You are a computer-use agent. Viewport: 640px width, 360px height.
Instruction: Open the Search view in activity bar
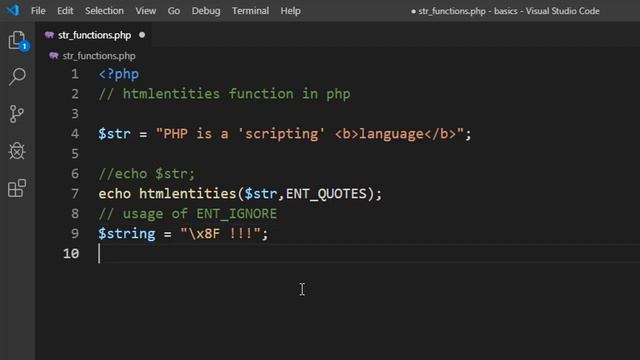click(x=17, y=77)
